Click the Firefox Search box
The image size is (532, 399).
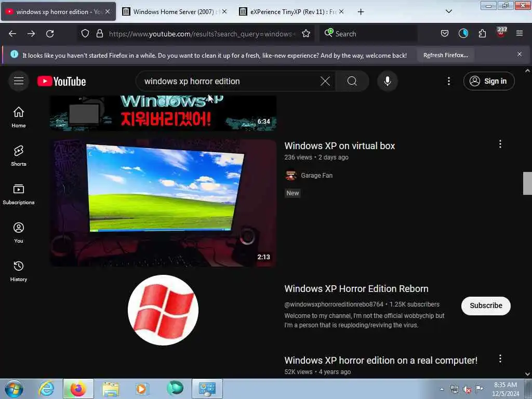[x=368, y=34]
